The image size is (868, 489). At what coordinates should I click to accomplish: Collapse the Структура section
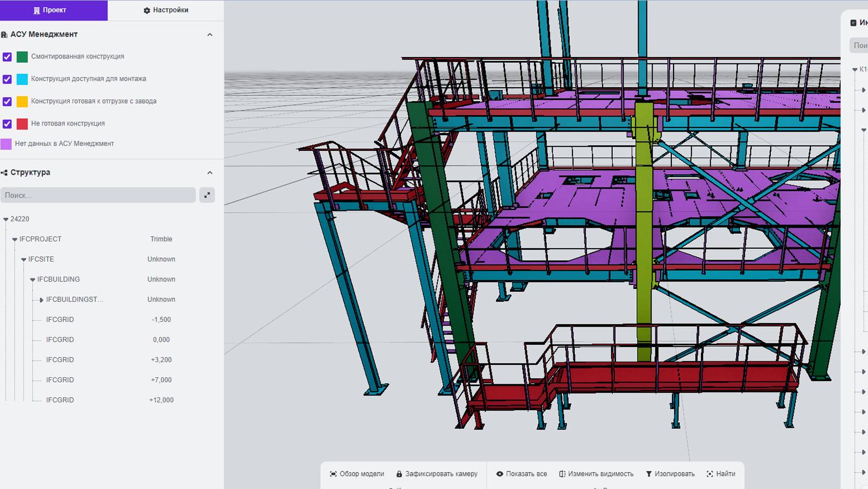210,172
